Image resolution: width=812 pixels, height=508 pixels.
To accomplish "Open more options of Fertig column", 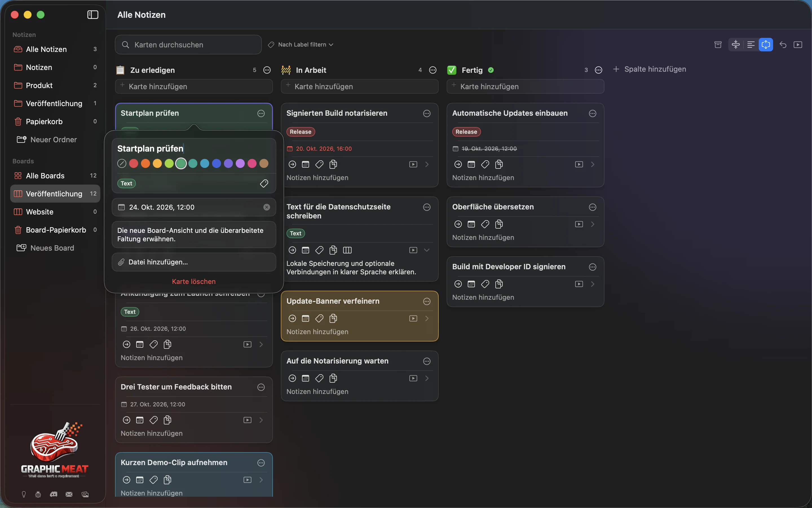I will [x=599, y=70].
